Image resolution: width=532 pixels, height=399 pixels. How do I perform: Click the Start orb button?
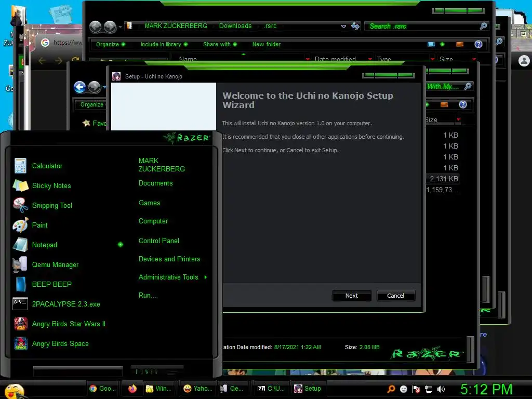pyautogui.click(x=14, y=391)
